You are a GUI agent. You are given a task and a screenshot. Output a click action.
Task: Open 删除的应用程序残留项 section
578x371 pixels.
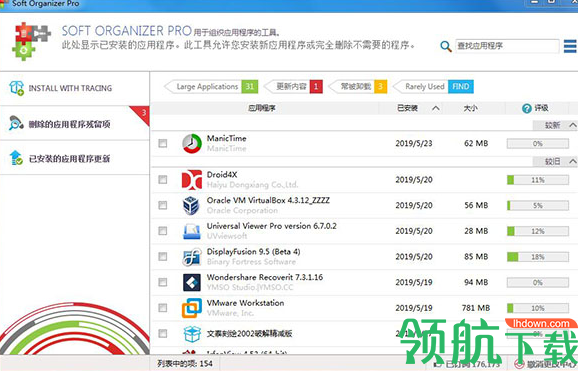pos(74,124)
